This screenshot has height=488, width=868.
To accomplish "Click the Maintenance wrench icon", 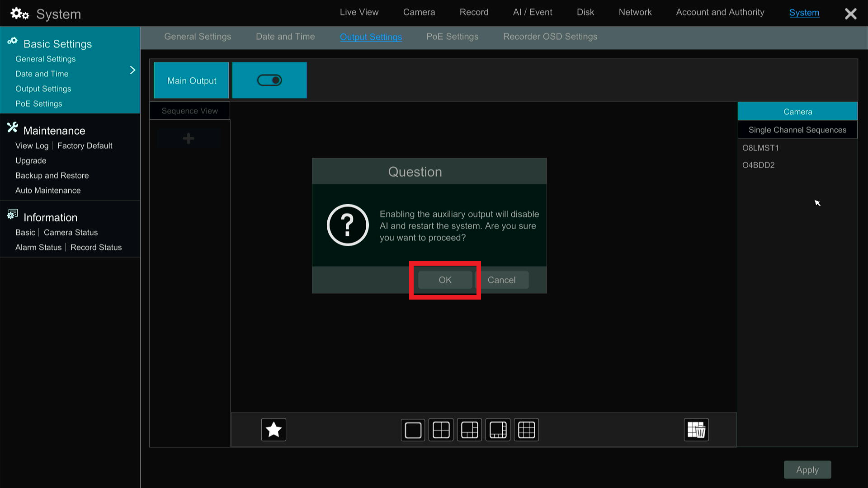I will (13, 127).
